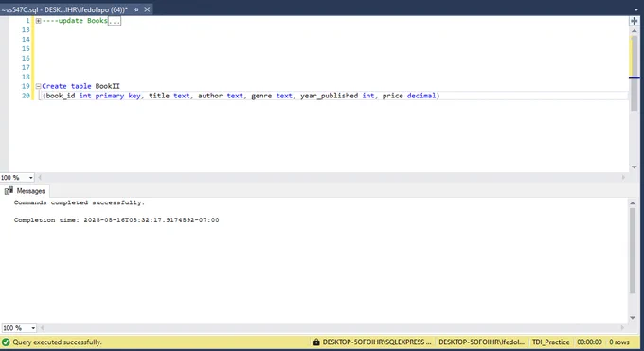This screenshot has height=351, width=644.
Task: Click editor horizontal scroll right arrow
Action: point(623,178)
